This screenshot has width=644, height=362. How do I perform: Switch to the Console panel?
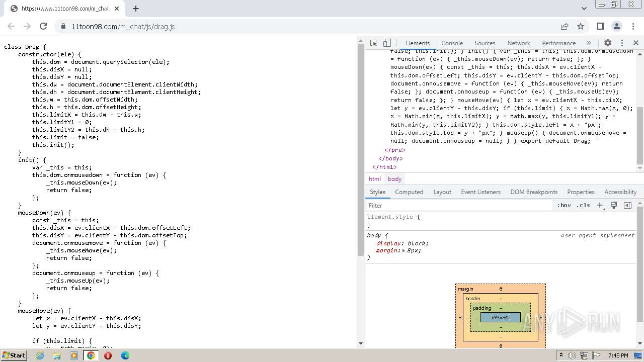point(452,43)
